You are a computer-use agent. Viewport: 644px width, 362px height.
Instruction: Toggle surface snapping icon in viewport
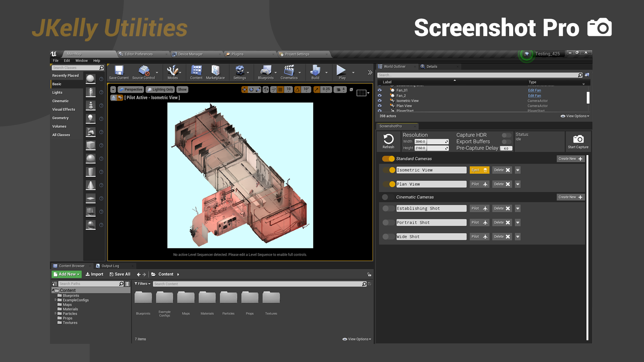click(x=273, y=89)
